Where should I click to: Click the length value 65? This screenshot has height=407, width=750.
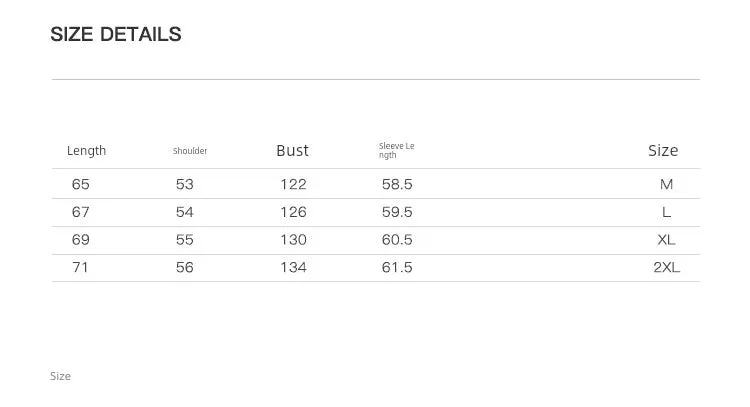80,184
